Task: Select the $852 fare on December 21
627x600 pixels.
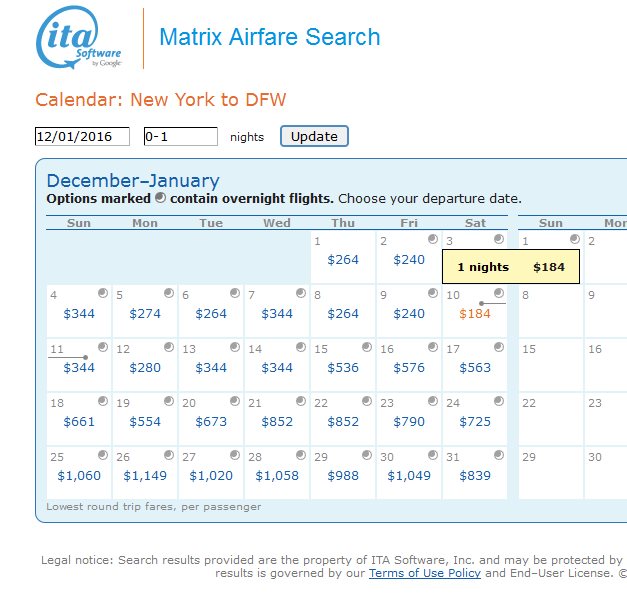Action: 277,422
